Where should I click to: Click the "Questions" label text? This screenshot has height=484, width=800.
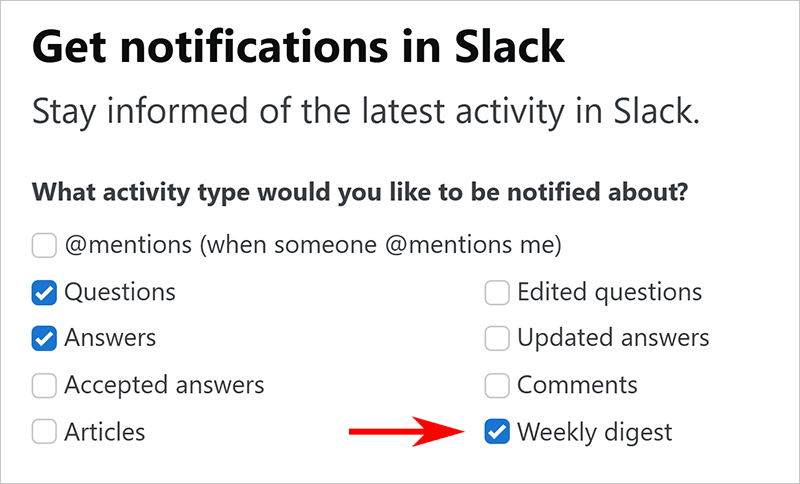click(120, 293)
